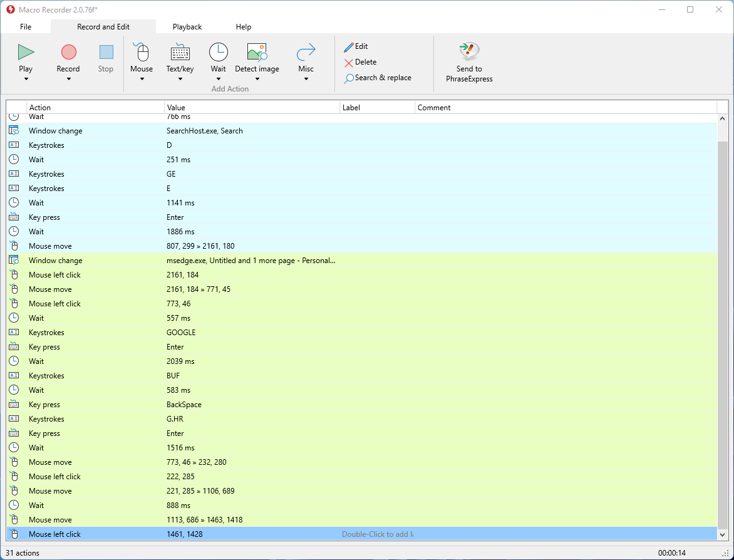Click the Wait clock icon in toolbar
The width and height of the screenshot is (734, 560).
tap(218, 51)
